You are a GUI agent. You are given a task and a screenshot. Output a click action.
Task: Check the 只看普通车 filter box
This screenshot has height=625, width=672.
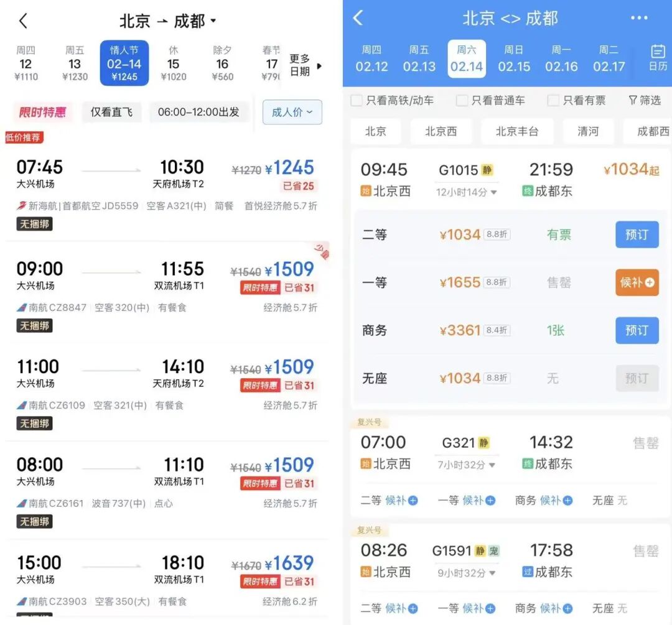[x=462, y=100]
